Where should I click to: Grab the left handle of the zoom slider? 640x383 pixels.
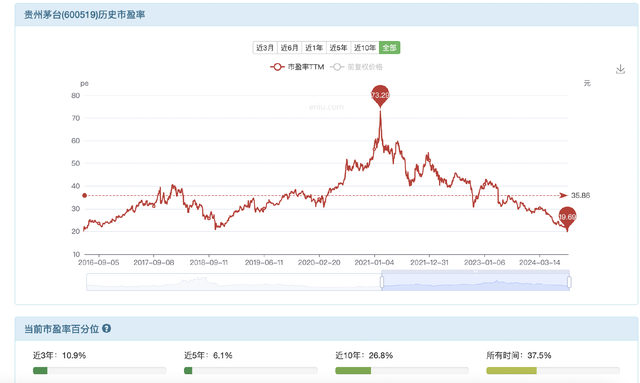click(382, 282)
